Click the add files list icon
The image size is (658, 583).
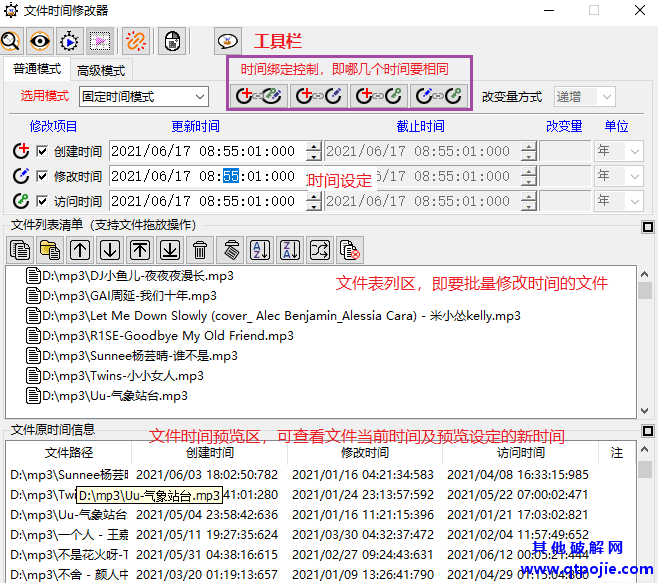tap(20, 250)
